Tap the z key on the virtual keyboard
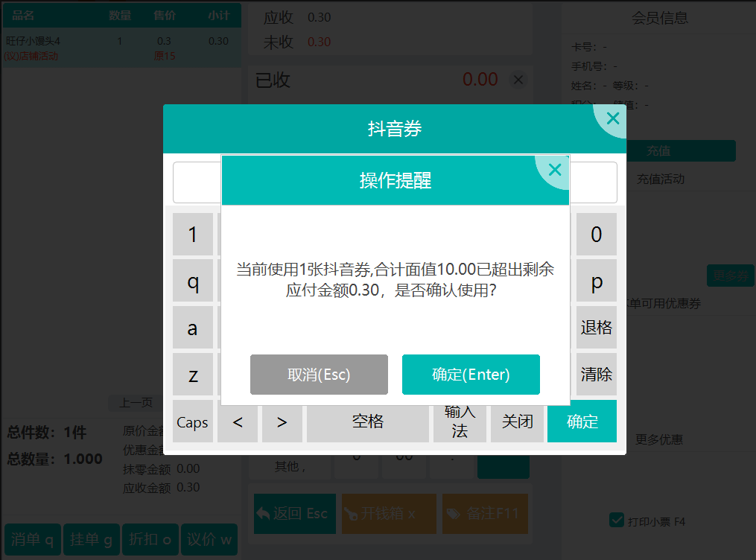This screenshot has width=756, height=560. point(193,375)
